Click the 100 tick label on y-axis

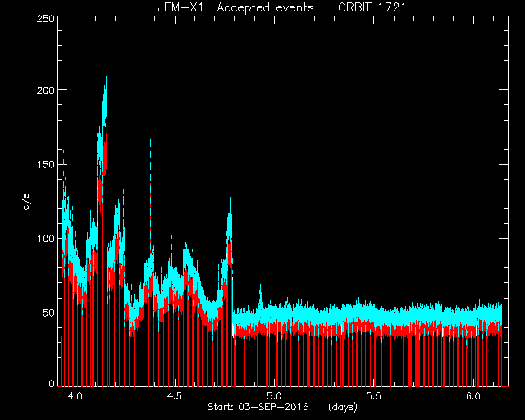point(46,239)
